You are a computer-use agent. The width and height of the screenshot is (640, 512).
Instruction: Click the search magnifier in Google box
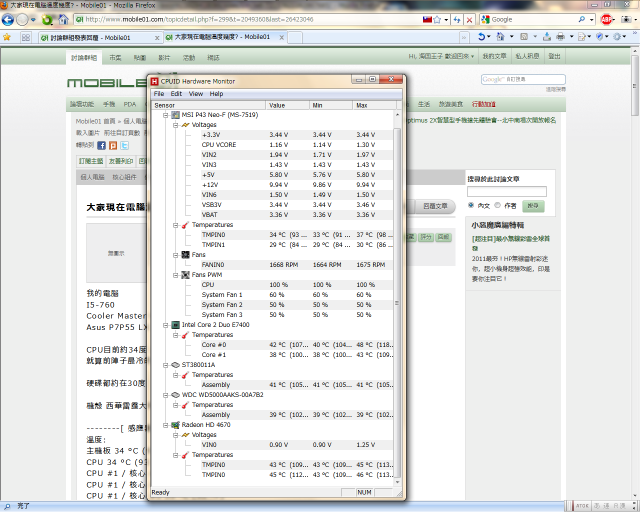pos(582,19)
